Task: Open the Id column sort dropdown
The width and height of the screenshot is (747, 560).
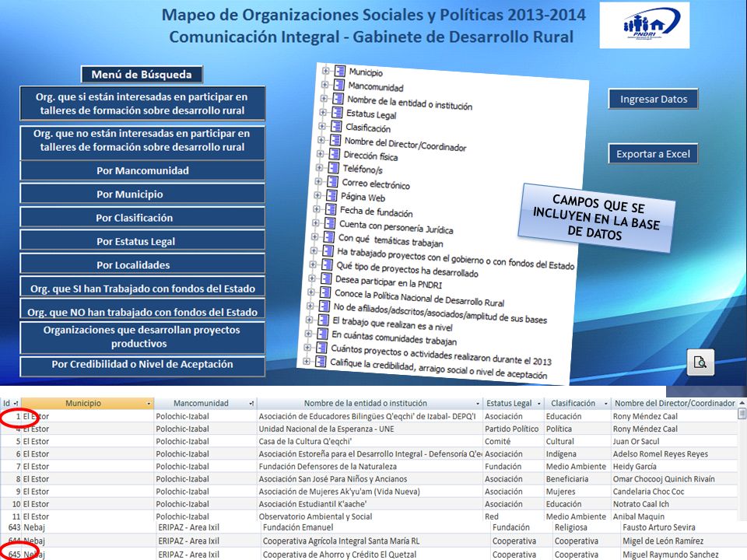Action: tap(16, 404)
